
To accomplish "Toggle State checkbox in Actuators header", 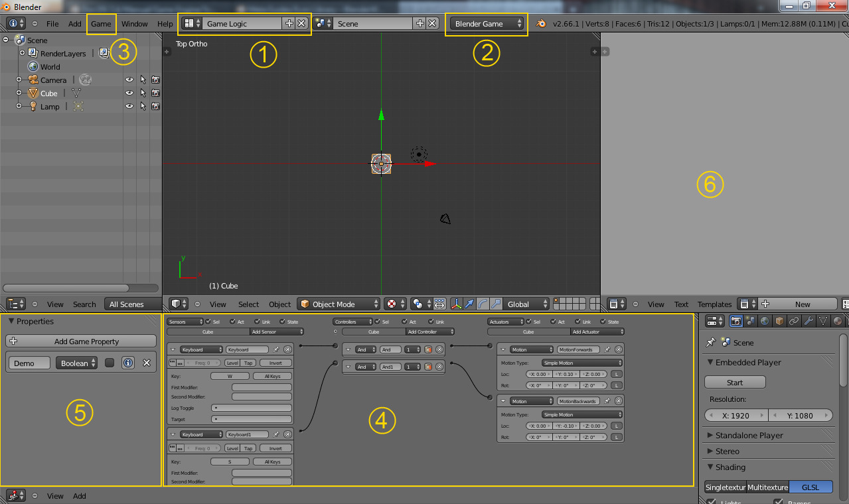I will [602, 322].
